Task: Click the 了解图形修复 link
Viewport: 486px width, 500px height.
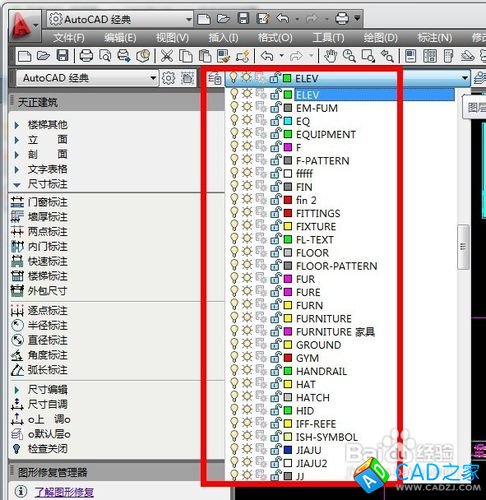Action: coord(64,492)
